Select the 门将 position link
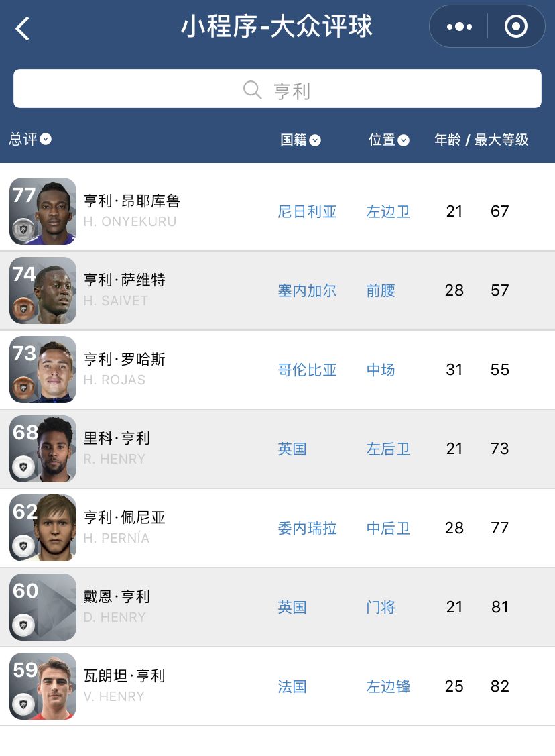This screenshot has width=555, height=756. click(381, 608)
